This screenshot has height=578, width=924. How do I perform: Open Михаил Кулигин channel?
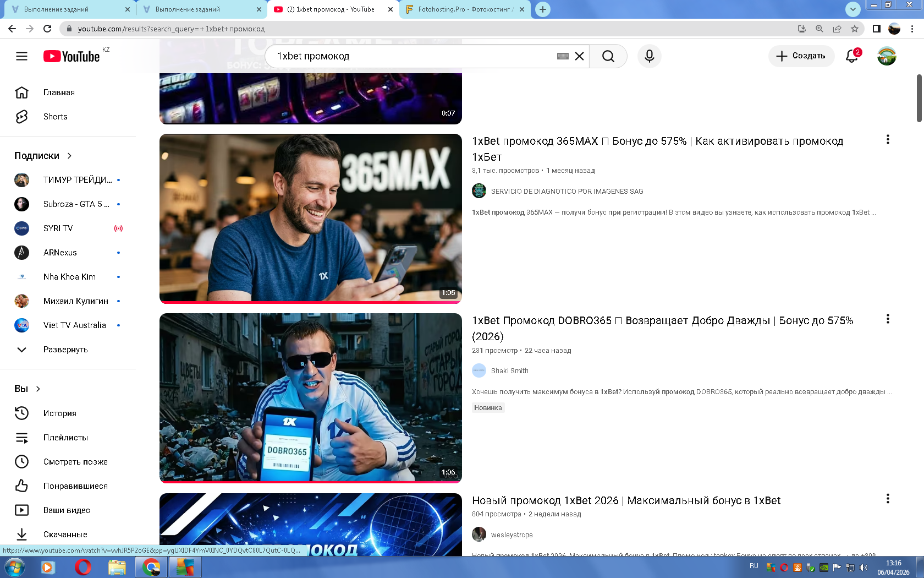point(68,301)
